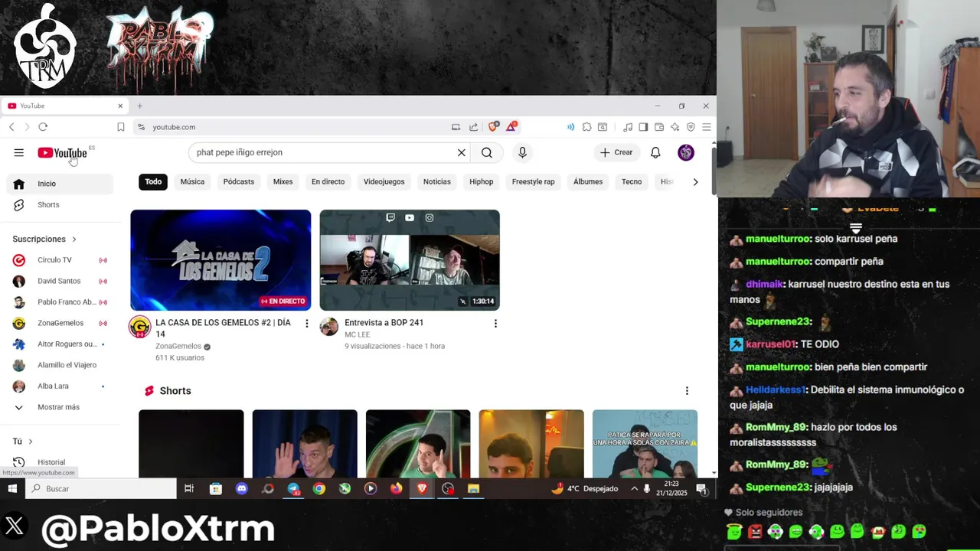Start voice search with the microphone icon
This screenshot has height=551, width=980.
[522, 152]
